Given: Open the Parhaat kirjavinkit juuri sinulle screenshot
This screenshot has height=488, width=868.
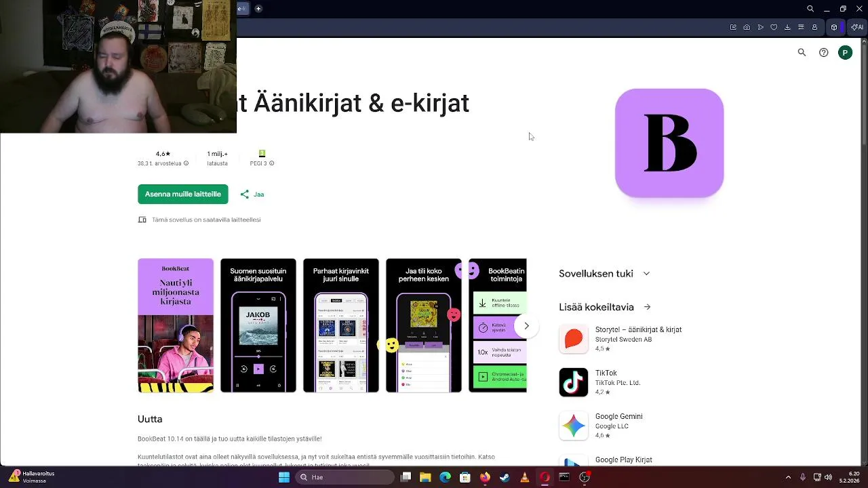Looking at the screenshot, I should coord(341,325).
